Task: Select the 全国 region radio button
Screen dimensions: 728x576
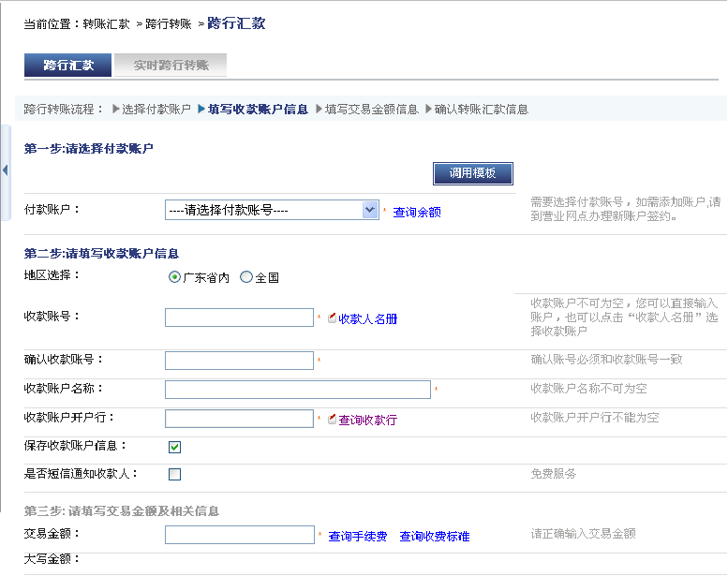Action: [246, 277]
